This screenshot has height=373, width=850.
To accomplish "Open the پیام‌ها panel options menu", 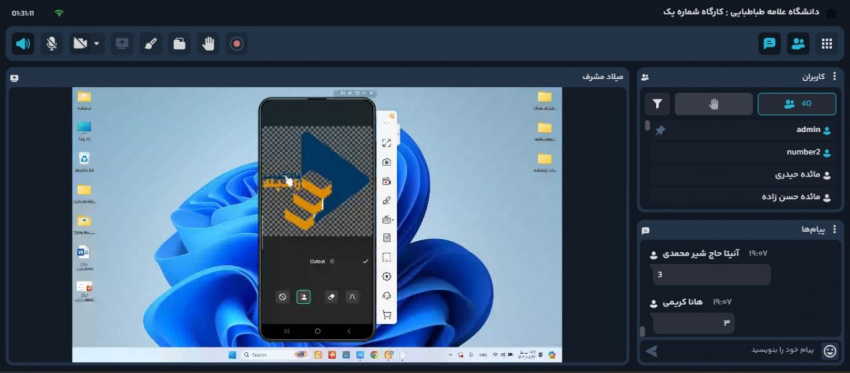I will (x=835, y=230).
